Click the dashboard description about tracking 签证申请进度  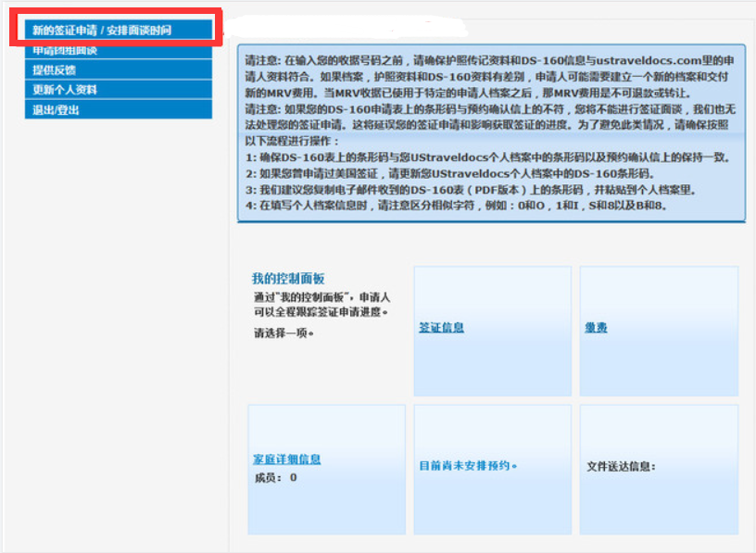coord(321,305)
